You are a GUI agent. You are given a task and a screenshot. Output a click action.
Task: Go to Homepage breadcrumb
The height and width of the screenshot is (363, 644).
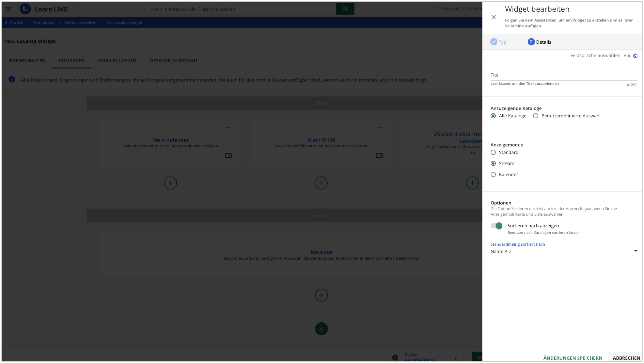pyautogui.click(x=44, y=22)
